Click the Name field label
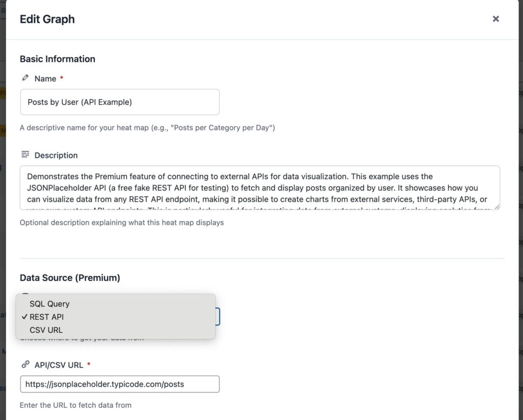The width and height of the screenshot is (523, 420). [45, 79]
